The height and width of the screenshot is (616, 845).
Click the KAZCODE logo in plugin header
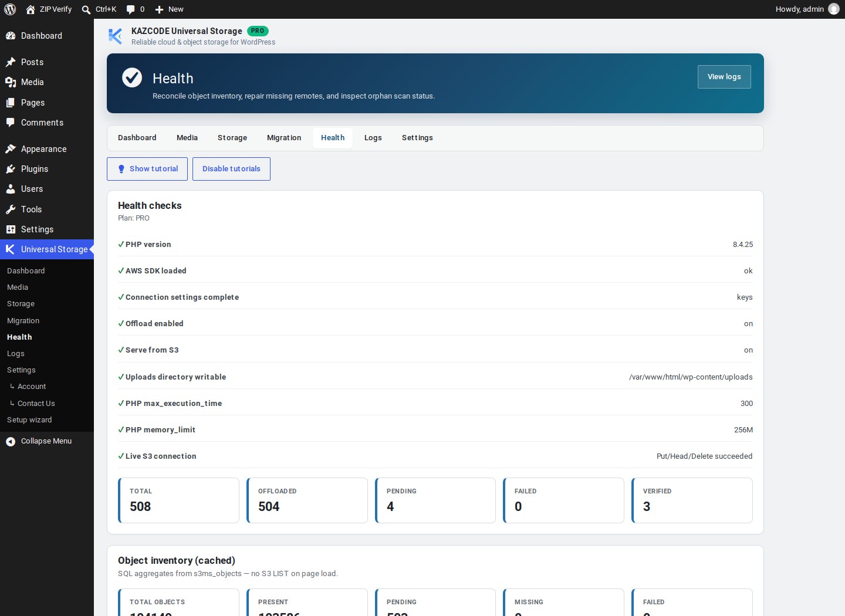[116, 36]
